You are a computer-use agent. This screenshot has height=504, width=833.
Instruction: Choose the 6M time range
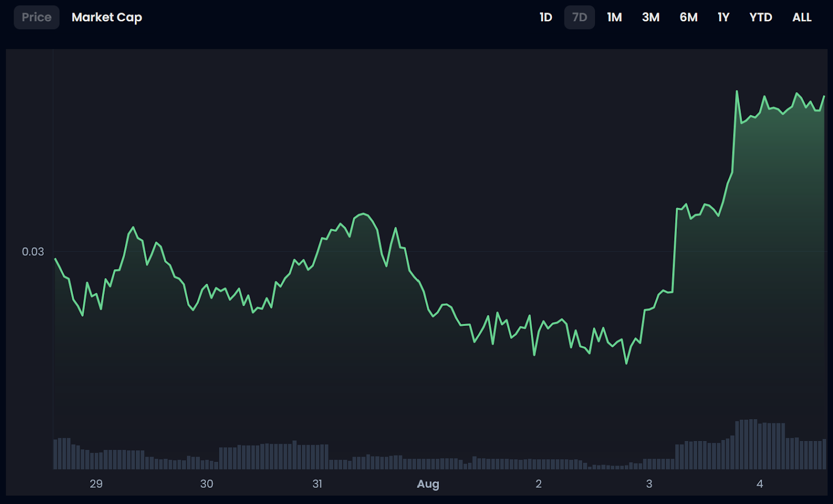point(688,17)
